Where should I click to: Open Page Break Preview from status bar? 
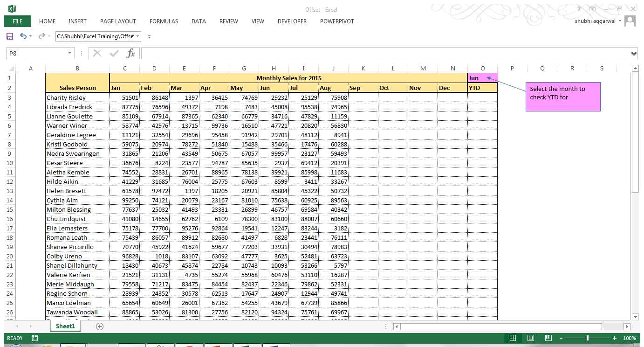[548, 338]
